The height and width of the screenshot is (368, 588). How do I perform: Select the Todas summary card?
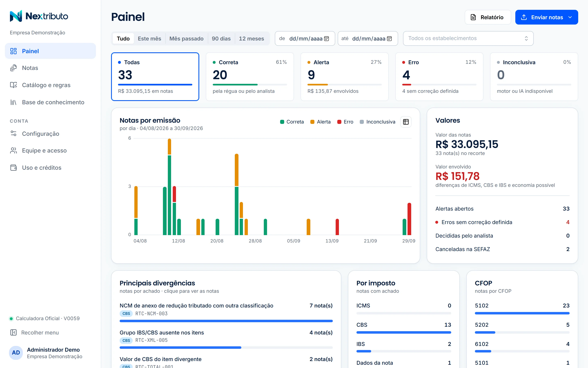155,77
